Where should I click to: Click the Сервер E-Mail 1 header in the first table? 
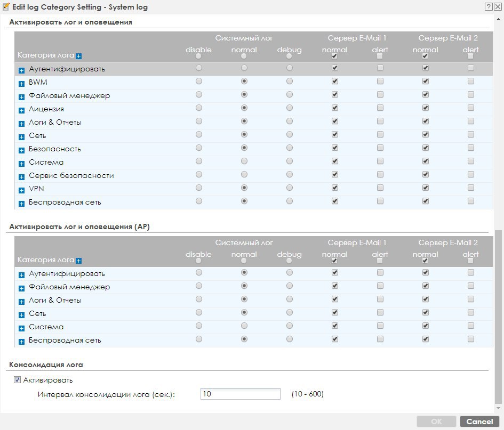click(x=357, y=38)
